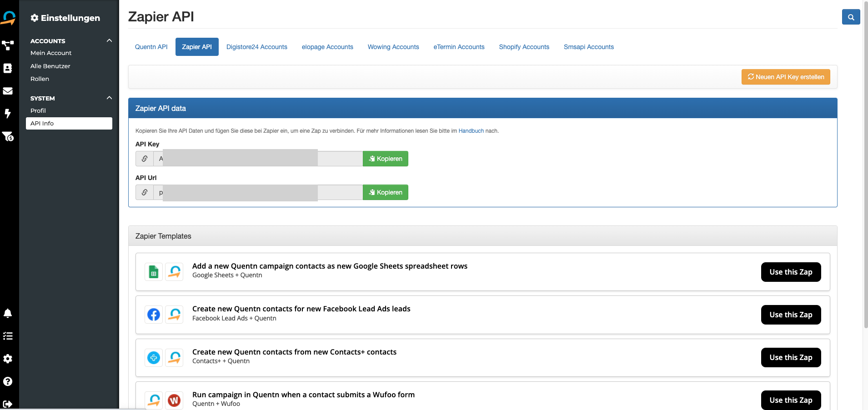The image size is (868, 410).
Task: Click the help question mark icon
Action: click(8, 381)
